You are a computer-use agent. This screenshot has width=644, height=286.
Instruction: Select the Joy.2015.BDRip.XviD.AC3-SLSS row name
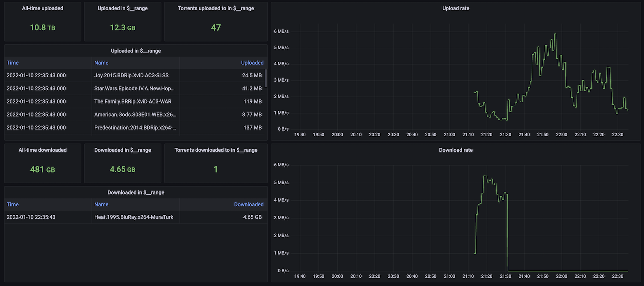click(x=131, y=75)
